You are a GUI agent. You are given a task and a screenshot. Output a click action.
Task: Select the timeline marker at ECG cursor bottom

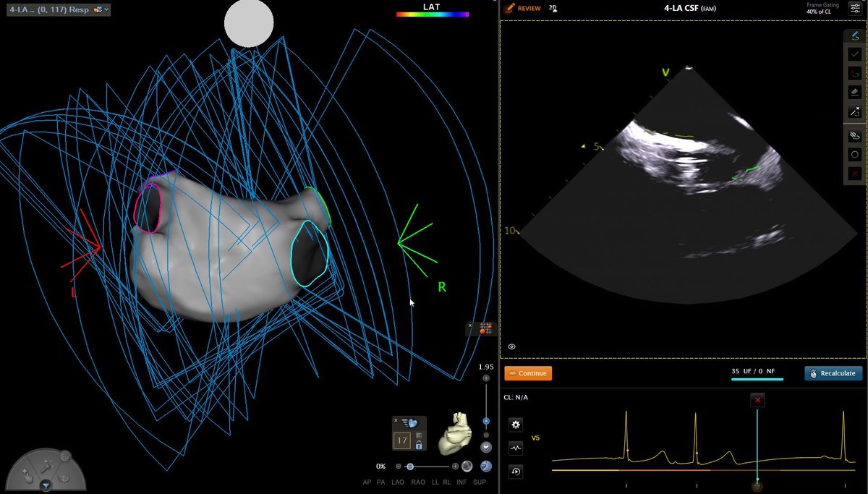(757, 486)
